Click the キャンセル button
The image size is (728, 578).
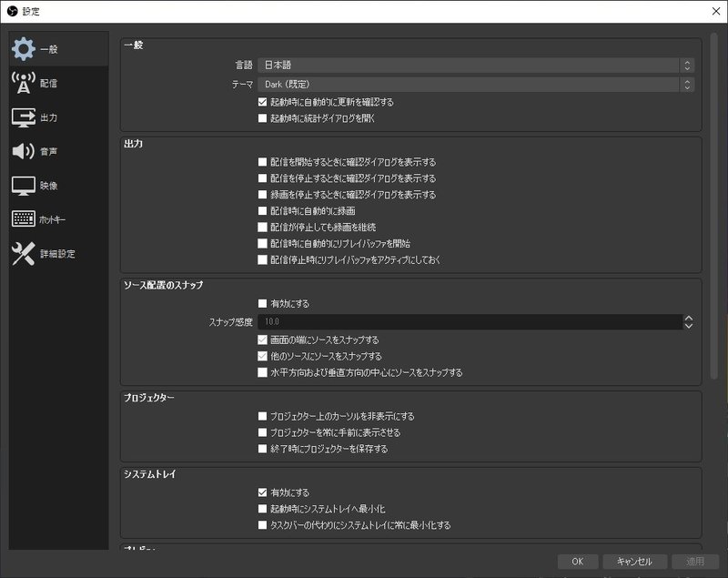[x=634, y=562]
